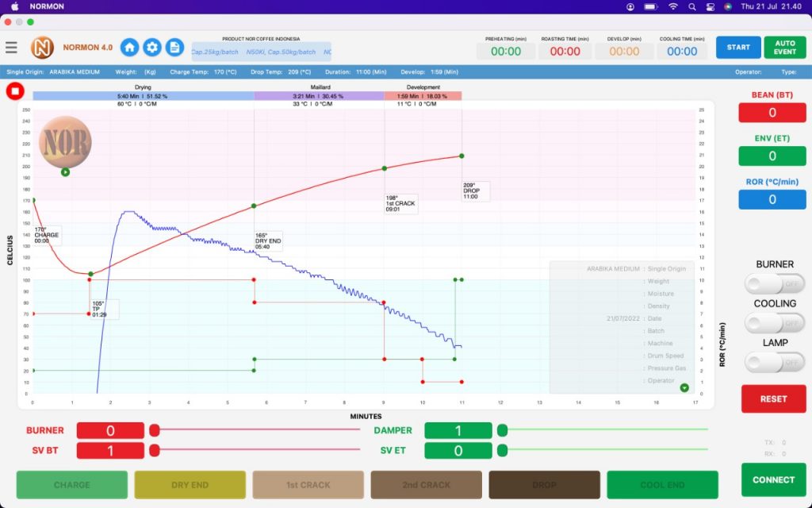
Task: Click user account icon in menu bar
Action: [x=630, y=6]
